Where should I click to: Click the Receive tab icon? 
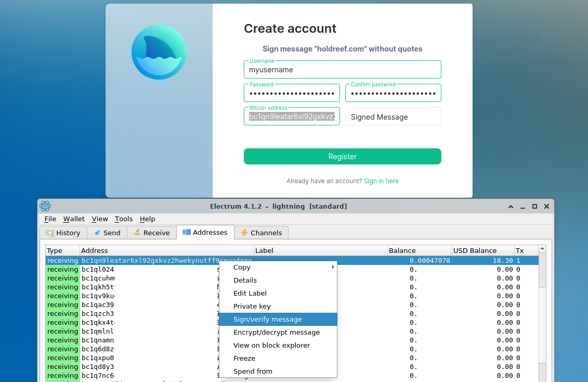(x=137, y=233)
